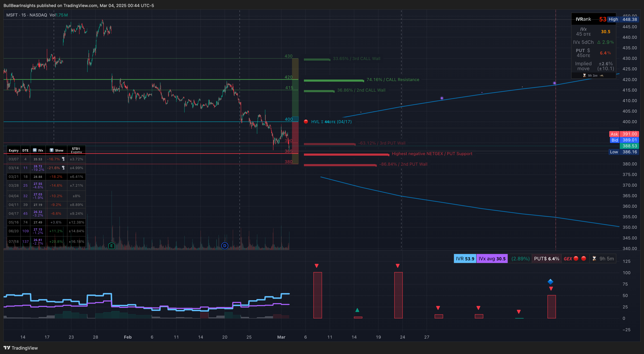Viewport: 644px width, 354px height.
Task: Click the red triangle below the blue diamond
Action: click(551, 289)
